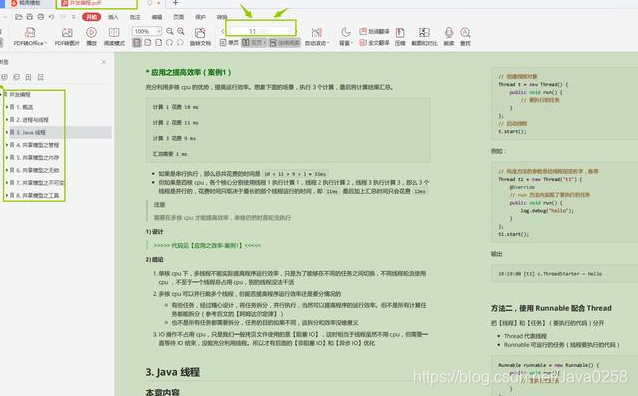638x396 pixels.
Task: Switch to the 稻壳模板 document tab
Action: (26, 3)
